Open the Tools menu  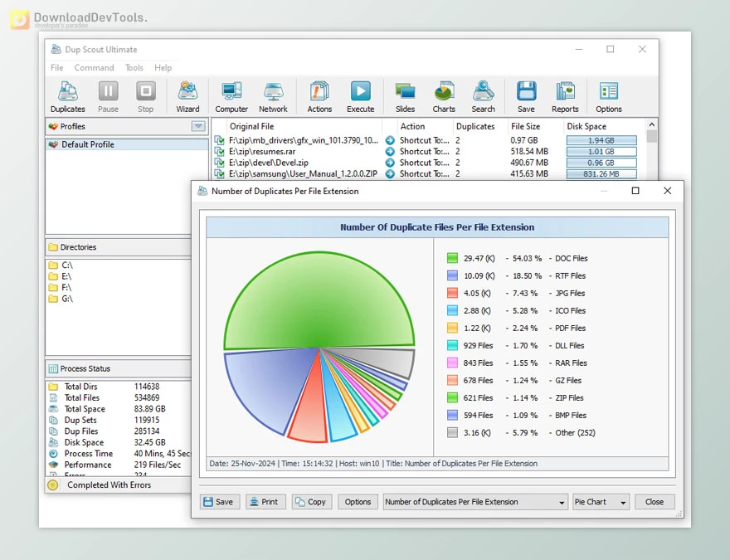(x=134, y=67)
